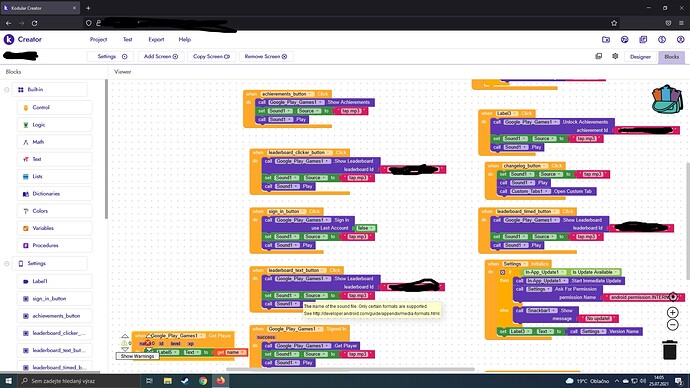The width and height of the screenshot is (690, 388).
Task: Bookmark the page with the star icon
Action: click(x=614, y=23)
